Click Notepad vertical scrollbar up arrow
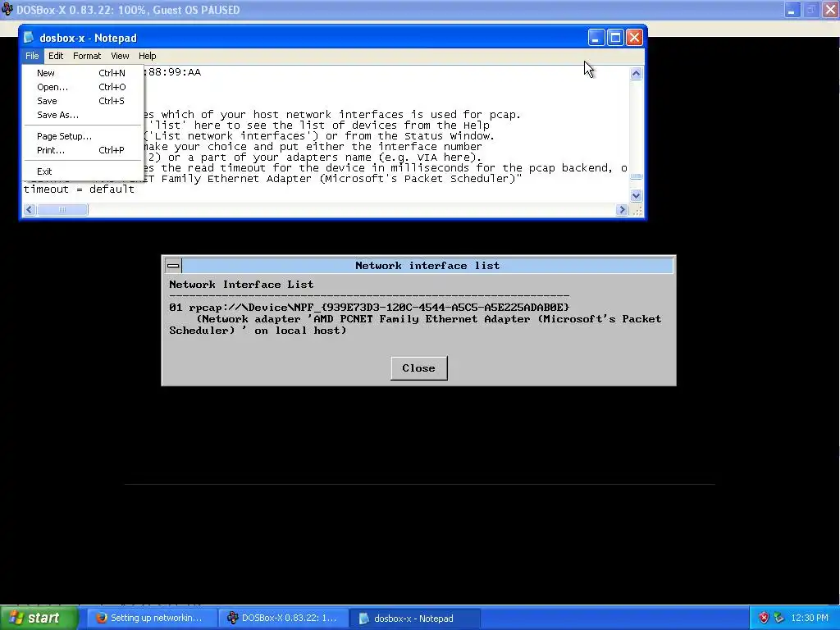Viewport: 840px width, 630px height. tap(636, 73)
